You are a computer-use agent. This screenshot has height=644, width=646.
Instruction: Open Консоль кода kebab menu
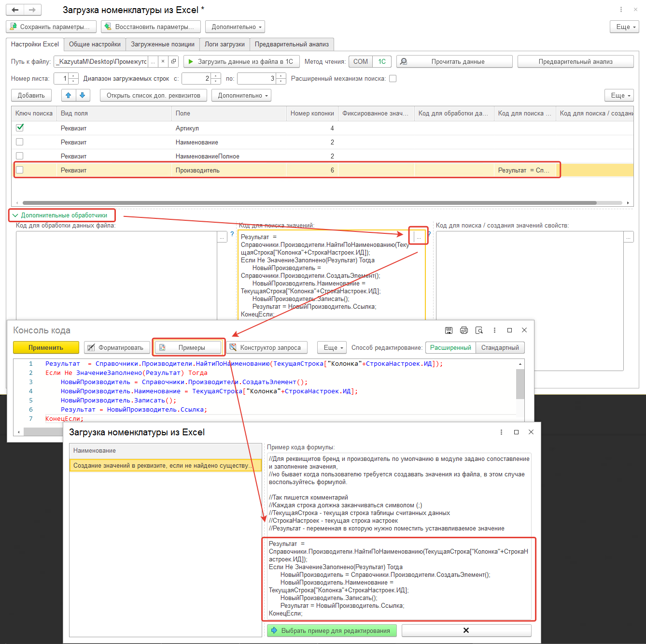(x=494, y=330)
